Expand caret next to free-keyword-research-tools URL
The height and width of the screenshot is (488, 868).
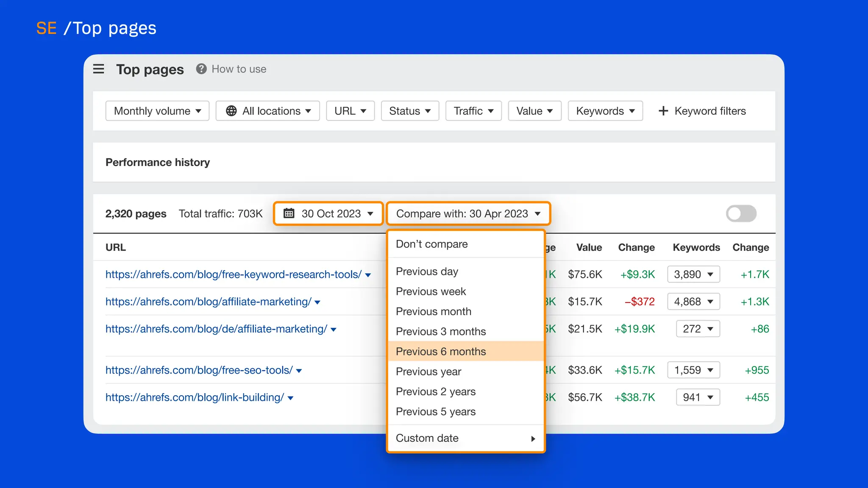tap(368, 275)
